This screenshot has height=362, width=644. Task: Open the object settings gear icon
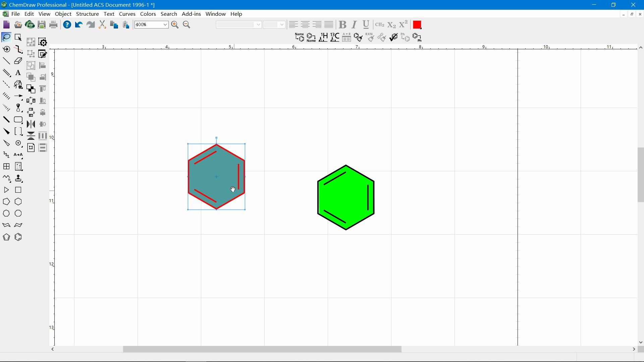(x=43, y=42)
